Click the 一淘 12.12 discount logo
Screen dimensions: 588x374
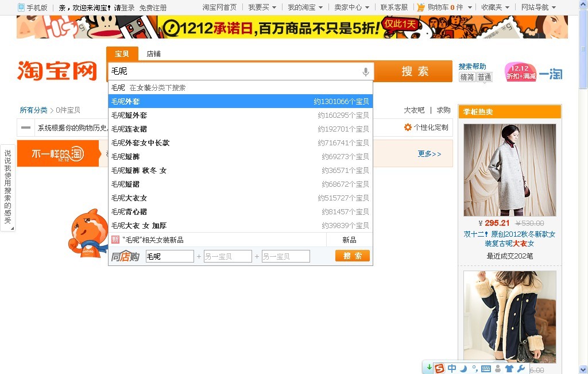tap(533, 72)
